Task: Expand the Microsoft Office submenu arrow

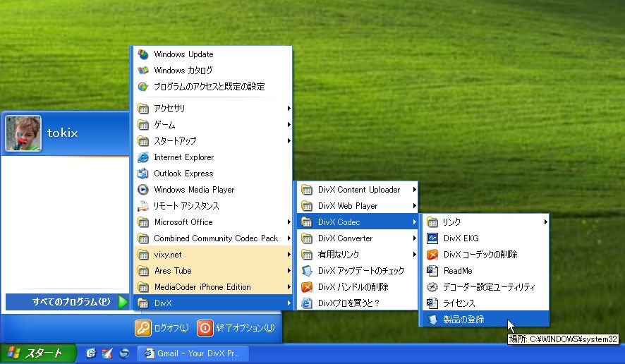Action: (289, 222)
